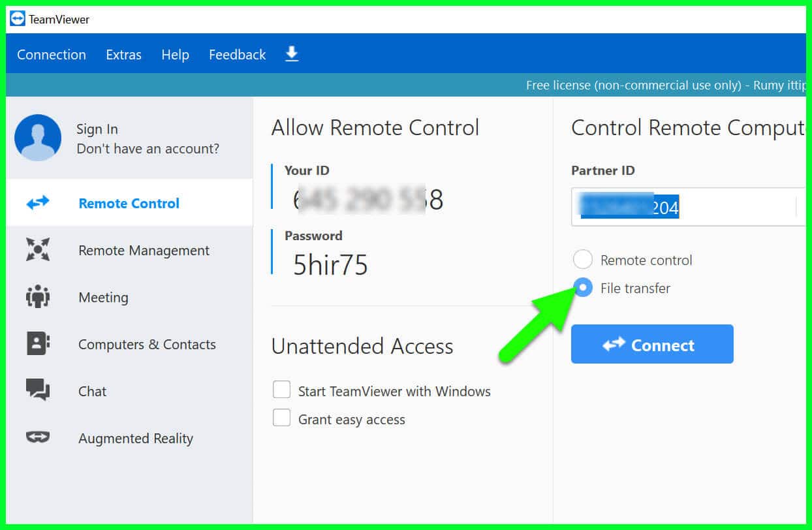This screenshot has height=530, width=812.
Task: Click the Chat speech bubbles icon
Action: (x=38, y=390)
